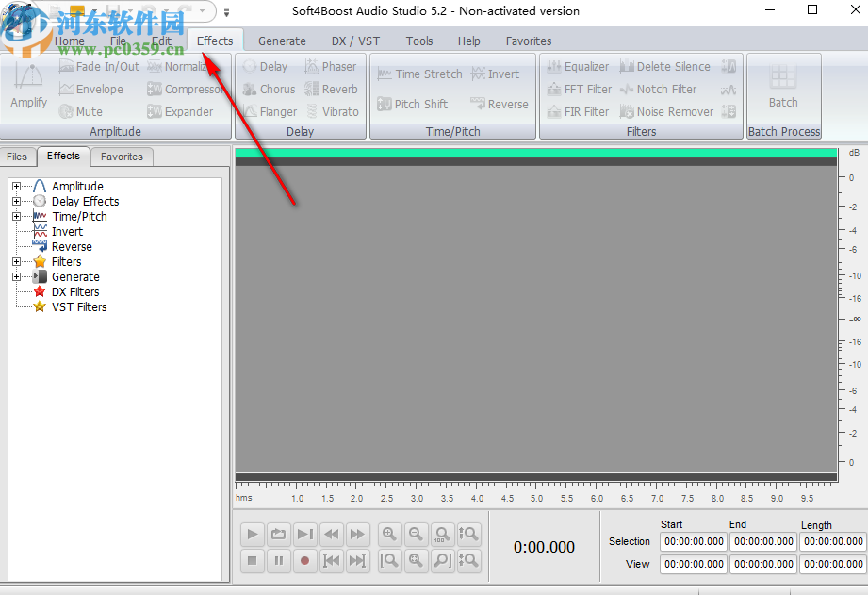Image resolution: width=868 pixels, height=595 pixels.
Task: Start recording with the red record button
Action: [x=304, y=561]
